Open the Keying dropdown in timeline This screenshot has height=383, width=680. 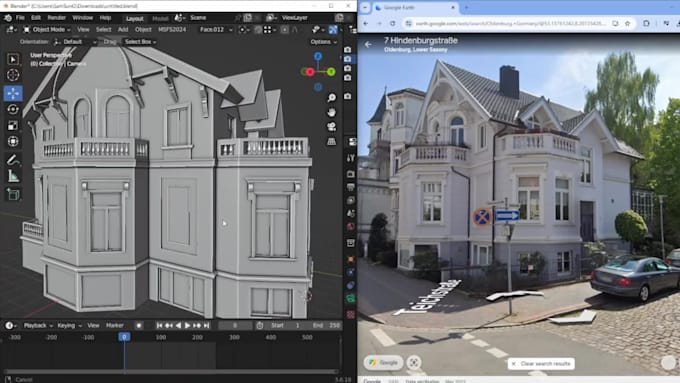coord(69,325)
